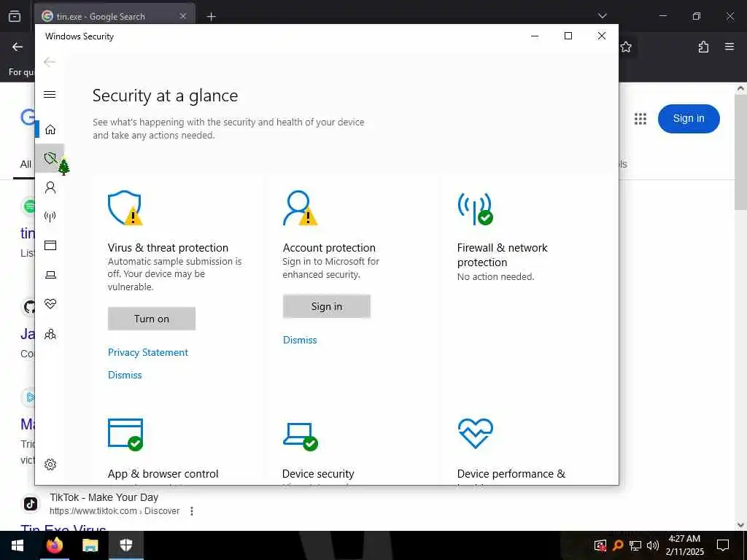
Task: Open File Explorer from the taskbar
Action: [90, 545]
